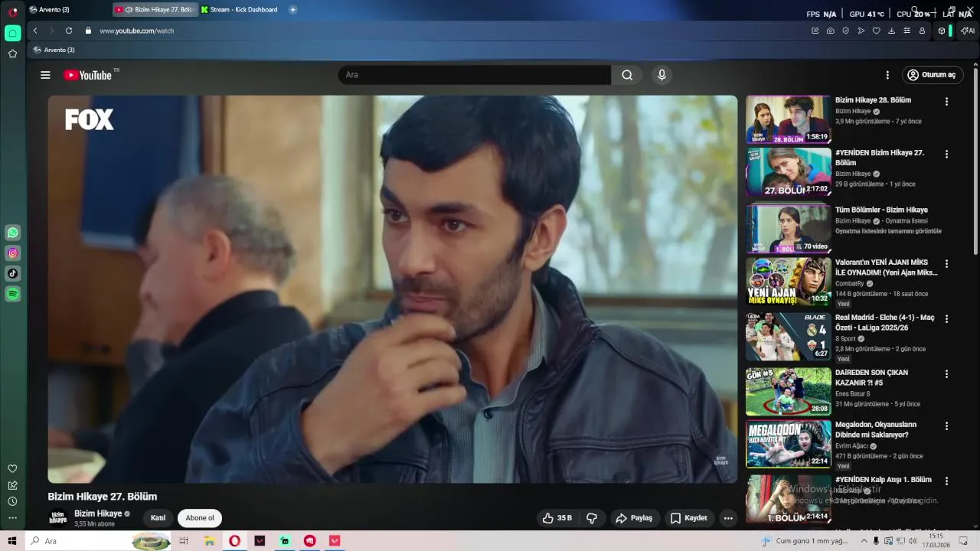Viewport: 980px width, 551px height.
Task: Open more actions menu below the video
Action: [728, 518]
